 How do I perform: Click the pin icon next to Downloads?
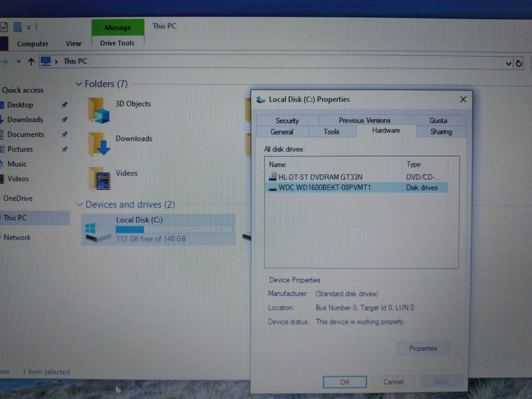(x=65, y=119)
